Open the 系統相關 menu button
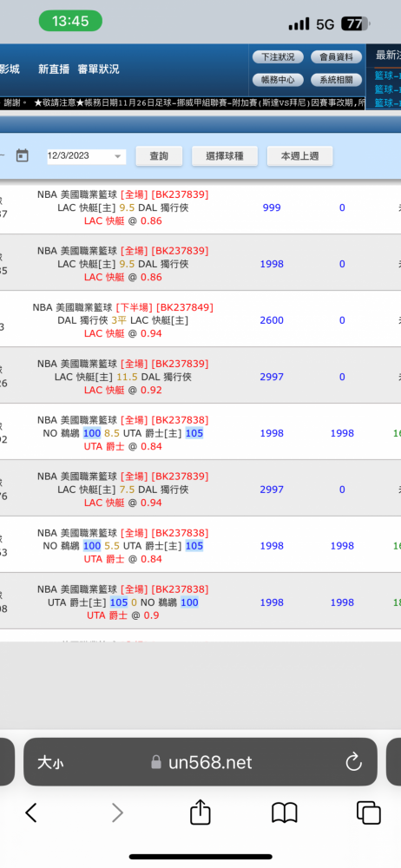Screen dimensions: 401x868 click(336, 80)
